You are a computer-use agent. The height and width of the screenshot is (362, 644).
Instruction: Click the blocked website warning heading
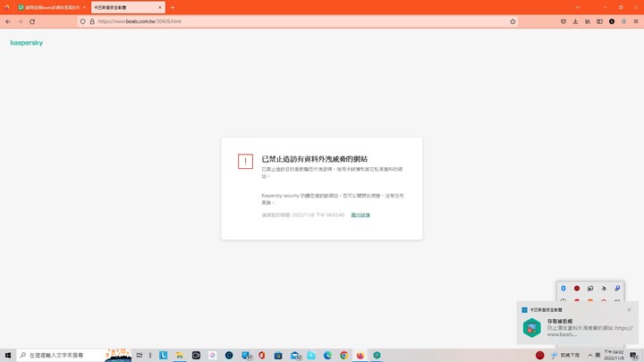coord(315,159)
